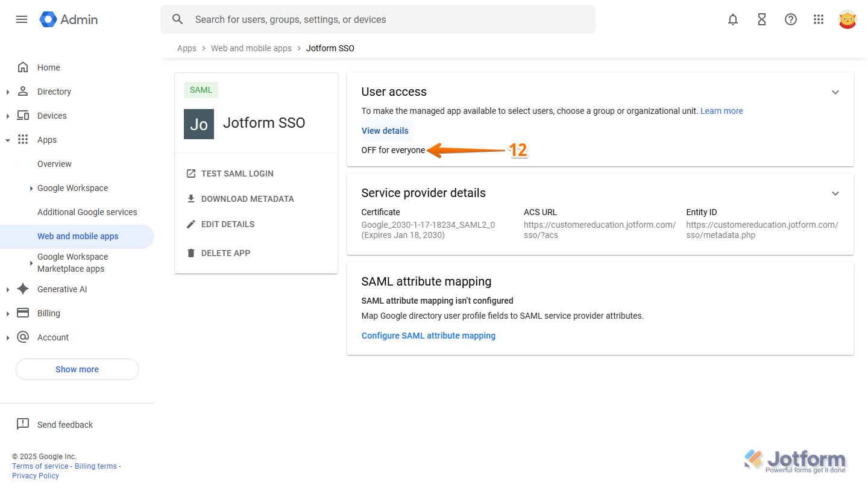The image size is (868, 488).
Task: Expand Google Workspace Marketplace apps arrow
Action: [x=31, y=263]
